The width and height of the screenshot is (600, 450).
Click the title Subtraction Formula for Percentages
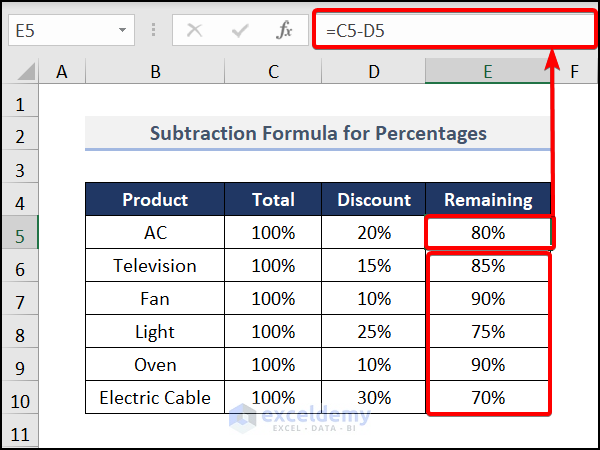point(318,133)
